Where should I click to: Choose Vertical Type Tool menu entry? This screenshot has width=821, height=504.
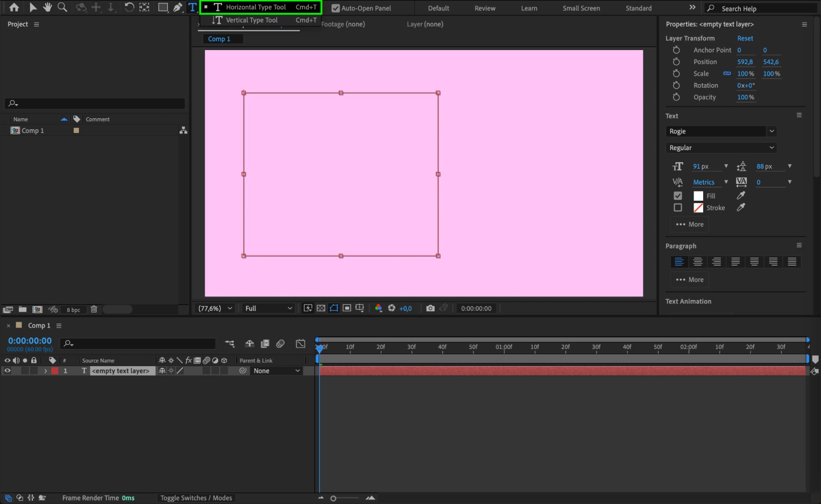(251, 20)
